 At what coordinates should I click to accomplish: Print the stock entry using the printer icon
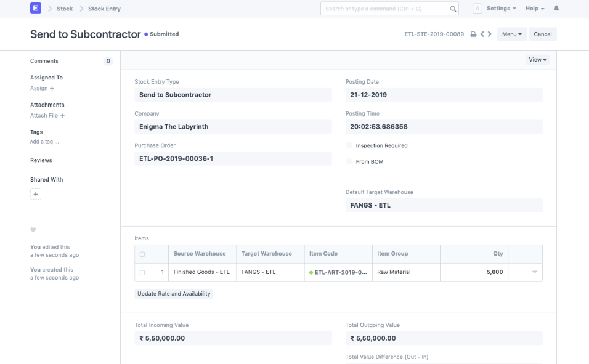point(472,34)
